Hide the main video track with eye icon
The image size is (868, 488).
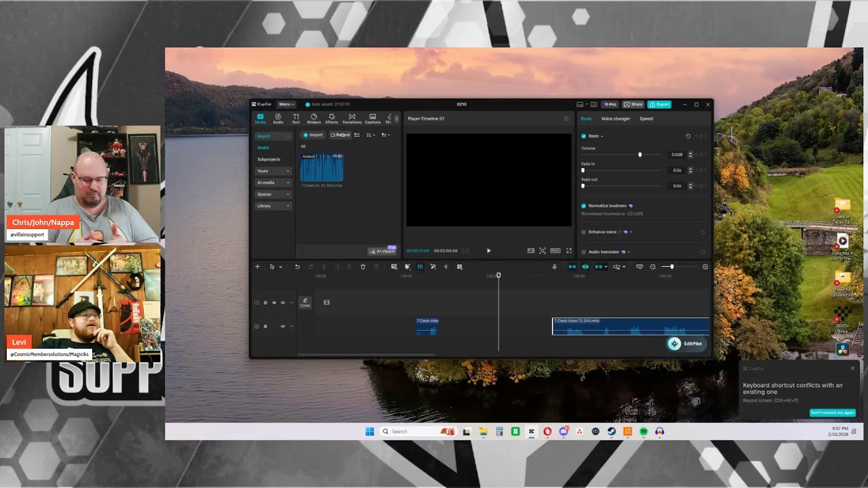(x=274, y=302)
